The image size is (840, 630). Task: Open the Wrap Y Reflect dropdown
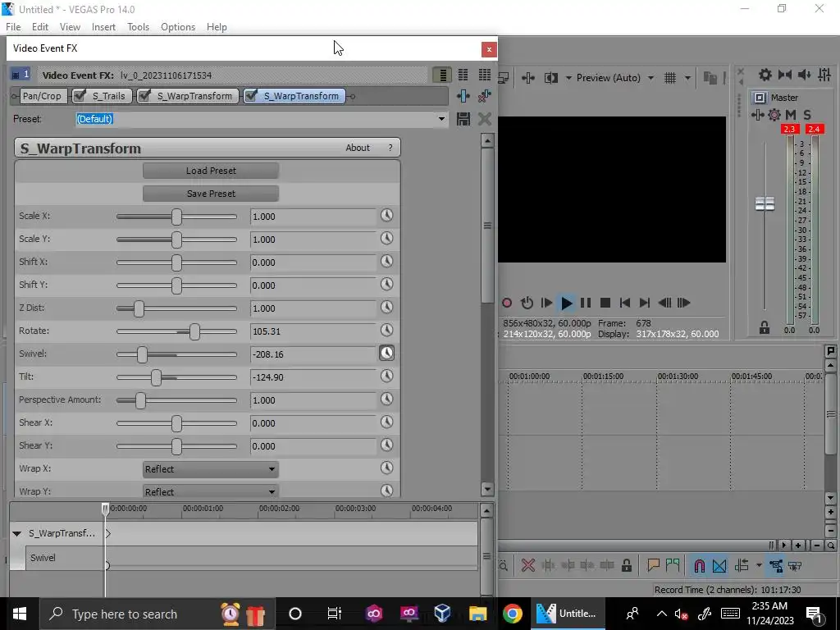pos(211,491)
